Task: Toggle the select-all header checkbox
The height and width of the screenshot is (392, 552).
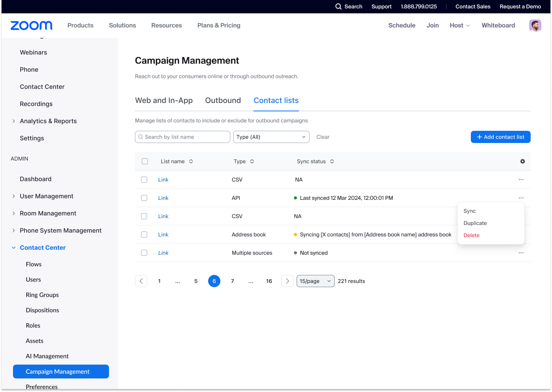Action: point(145,161)
